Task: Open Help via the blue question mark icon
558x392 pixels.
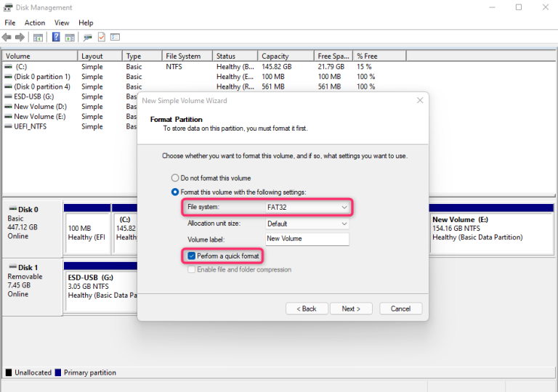Action: pos(56,37)
